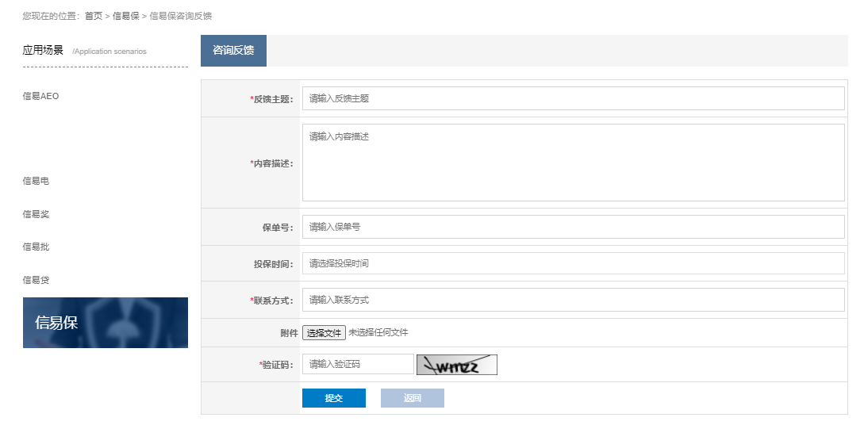This screenshot has width=868, height=429.
Task: Submit the form with 提交 button
Action: pyautogui.click(x=334, y=398)
